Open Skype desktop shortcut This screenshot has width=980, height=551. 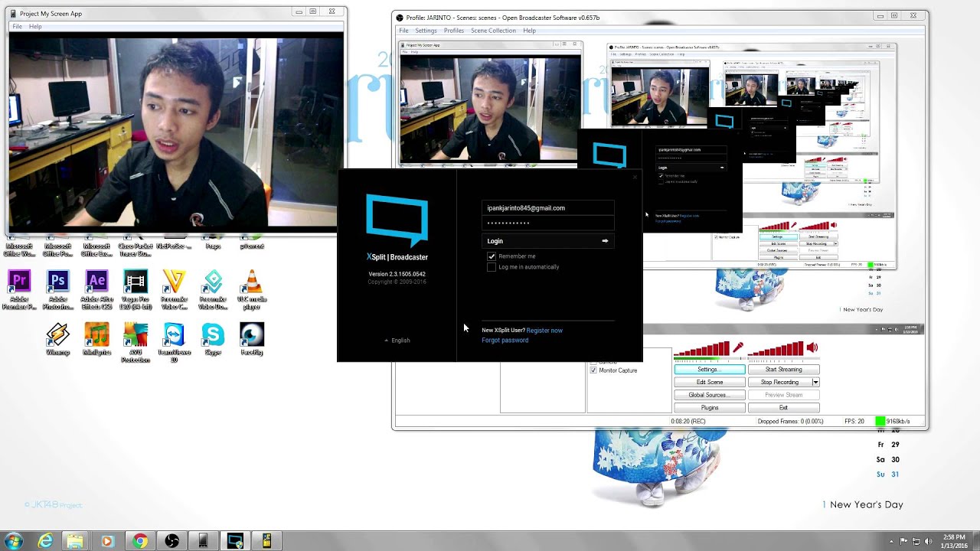coord(213,339)
